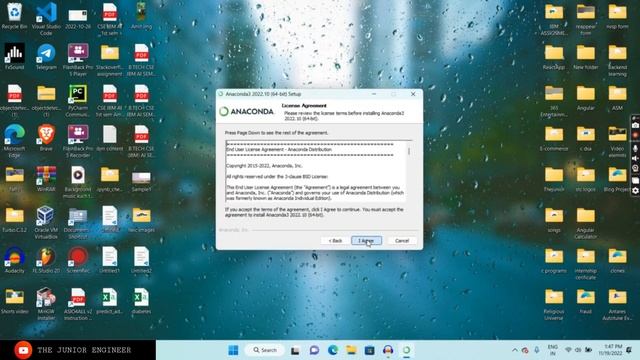Screen dimensions: 640x360
Task: Select the Untitled1 file icon
Action: tap(109, 260)
